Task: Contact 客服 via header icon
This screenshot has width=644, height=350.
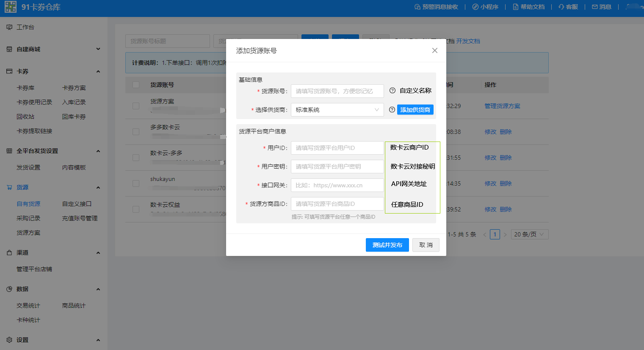Action: tap(568, 7)
